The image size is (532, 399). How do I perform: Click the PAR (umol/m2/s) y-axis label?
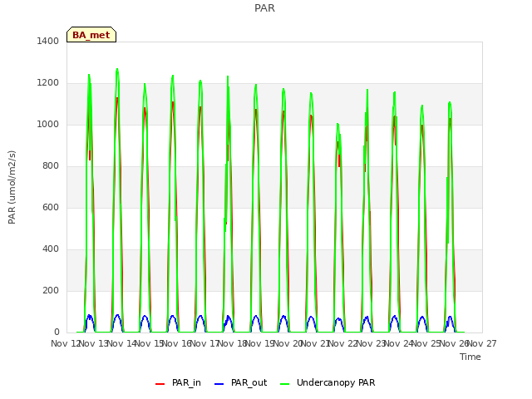click(x=12, y=187)
